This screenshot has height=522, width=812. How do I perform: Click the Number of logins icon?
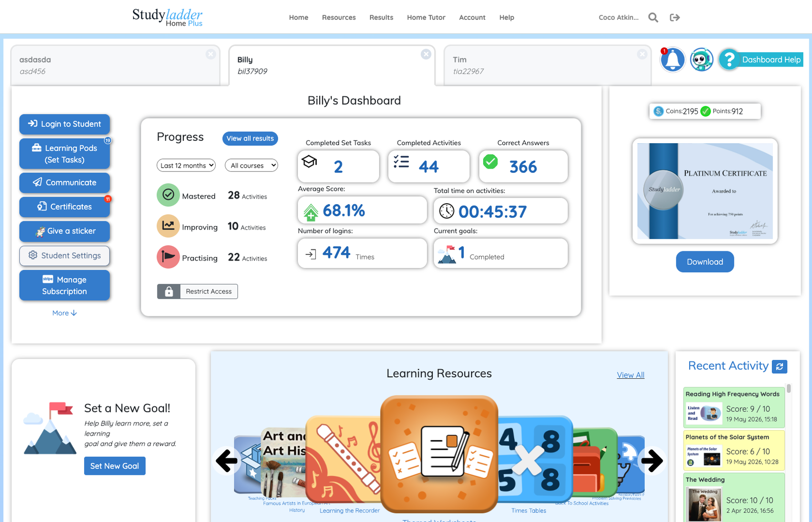coord(311,254)
